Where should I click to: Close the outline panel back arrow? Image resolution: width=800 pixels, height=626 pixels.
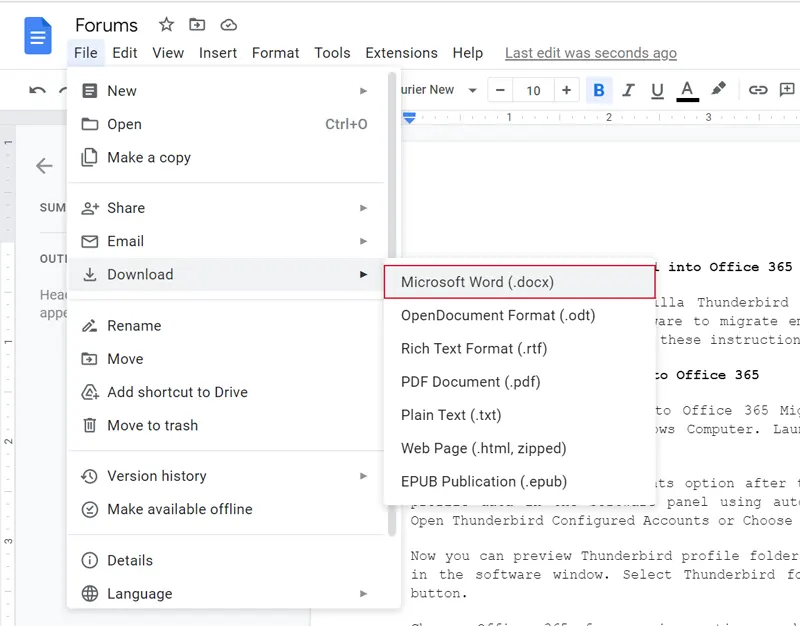[x=44, y=166]
